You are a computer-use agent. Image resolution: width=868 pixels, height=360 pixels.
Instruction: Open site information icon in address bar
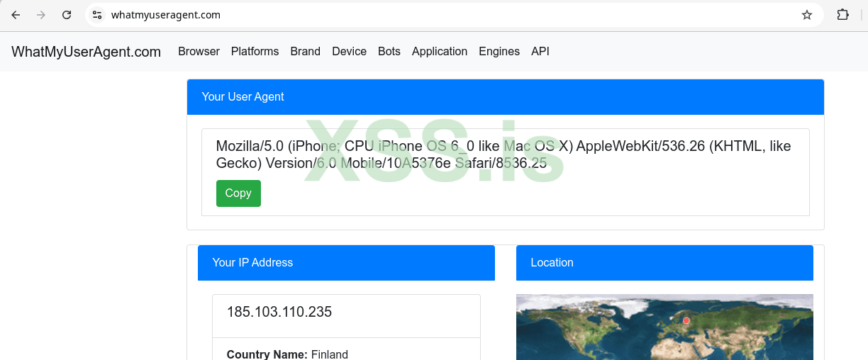pos(98,15)
